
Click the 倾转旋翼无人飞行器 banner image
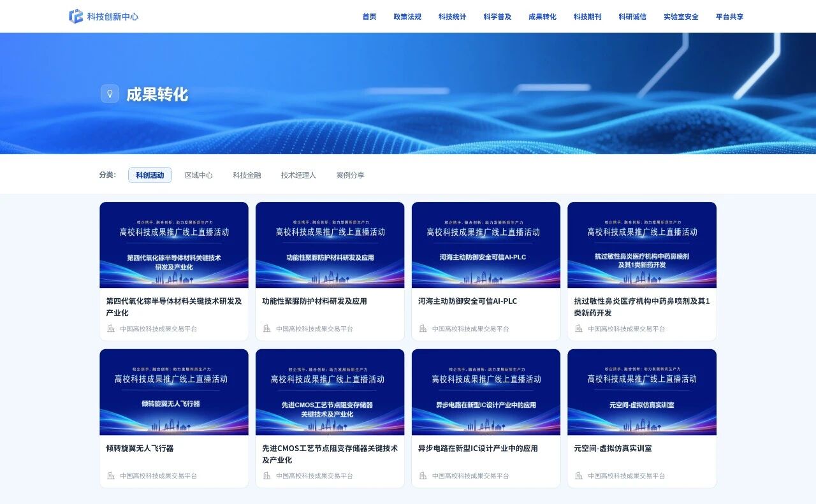[x=174, y=392]
